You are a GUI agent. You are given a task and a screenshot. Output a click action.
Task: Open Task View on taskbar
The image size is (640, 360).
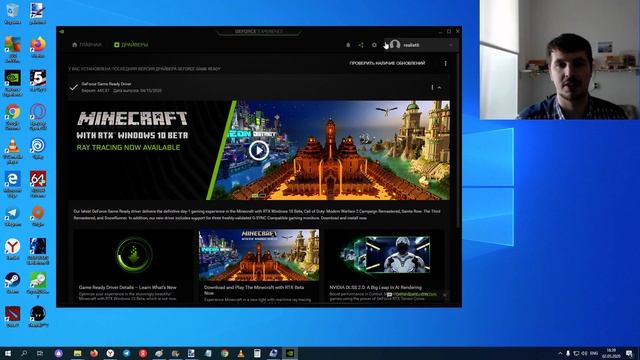pos(40,353)
